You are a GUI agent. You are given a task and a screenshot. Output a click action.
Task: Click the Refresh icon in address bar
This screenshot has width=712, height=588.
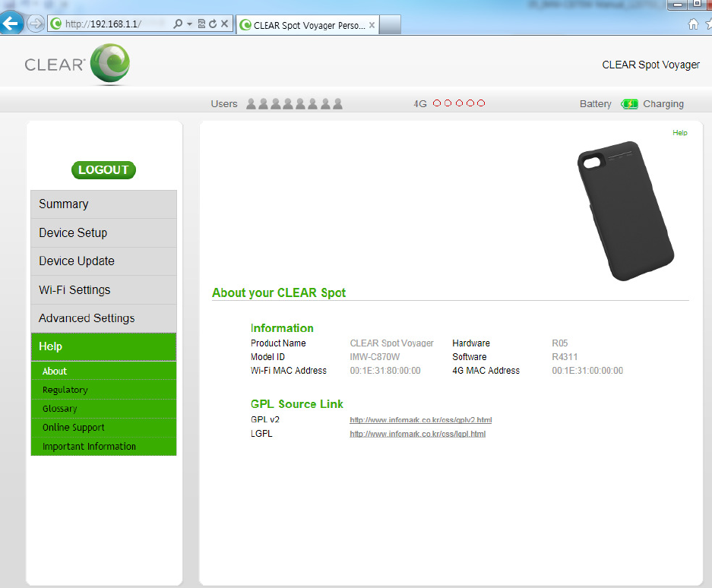[213, 24]
